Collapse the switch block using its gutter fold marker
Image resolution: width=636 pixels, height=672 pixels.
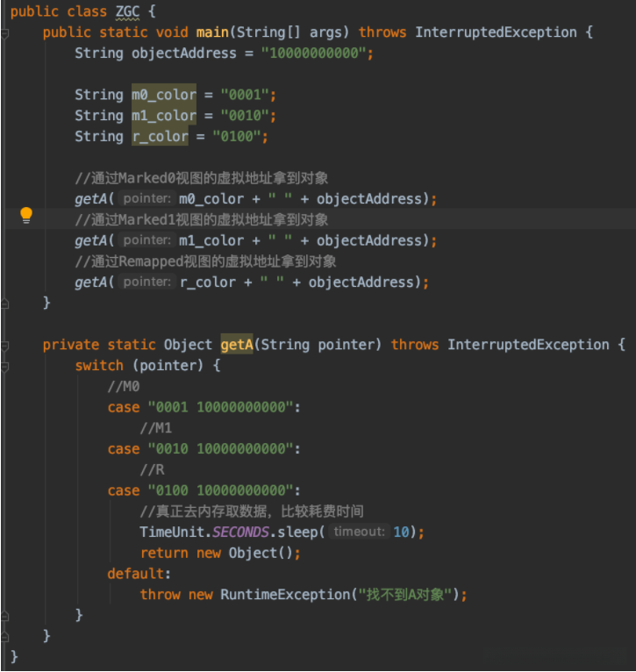(4, 367)
